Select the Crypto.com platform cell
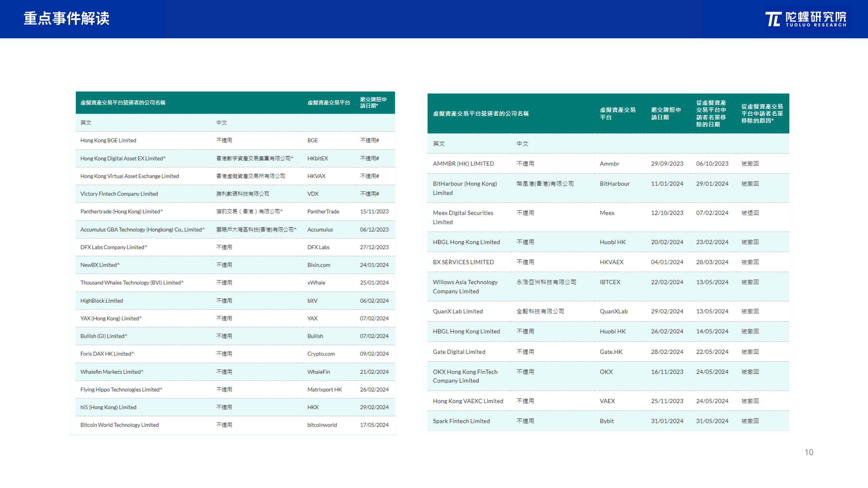 click(x=321, y=354)
